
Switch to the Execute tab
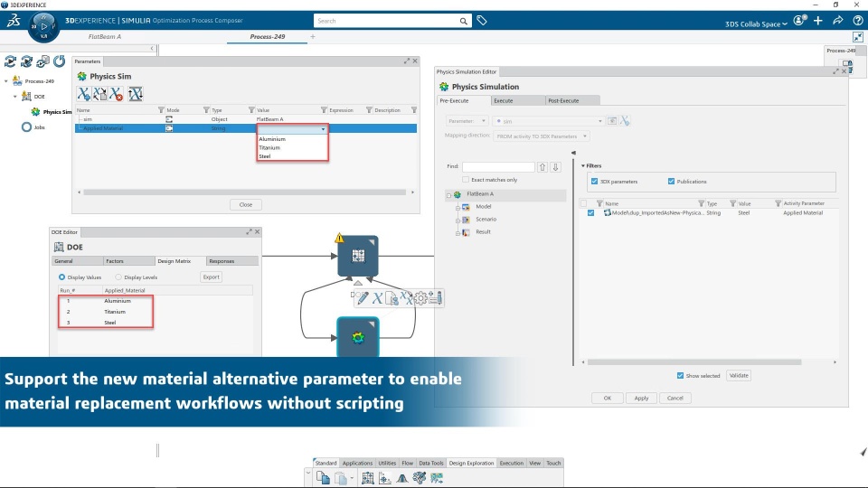click(x=517, y=100)
